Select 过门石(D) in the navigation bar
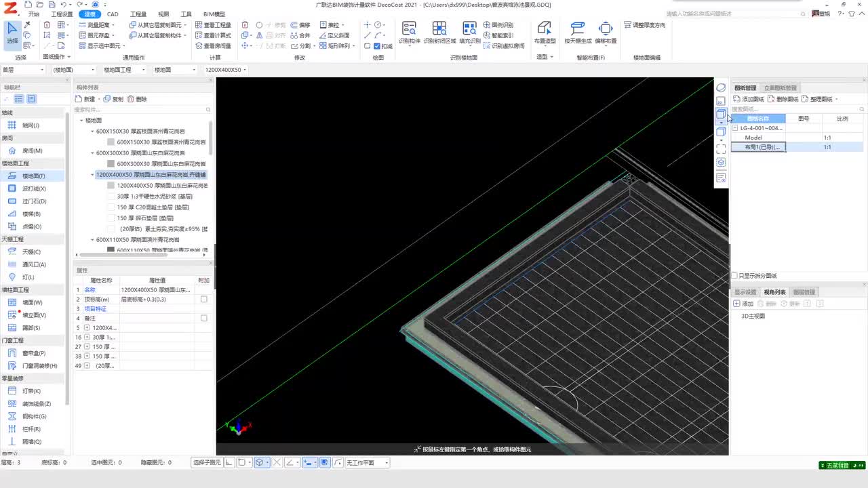 (x=34, y=201)
